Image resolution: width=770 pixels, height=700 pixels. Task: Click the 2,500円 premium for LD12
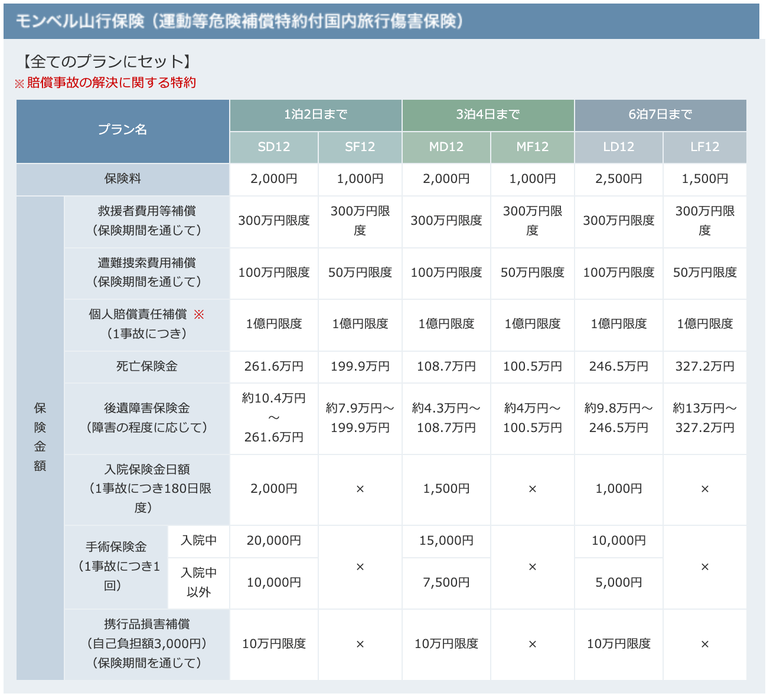[x=619, y=179]
